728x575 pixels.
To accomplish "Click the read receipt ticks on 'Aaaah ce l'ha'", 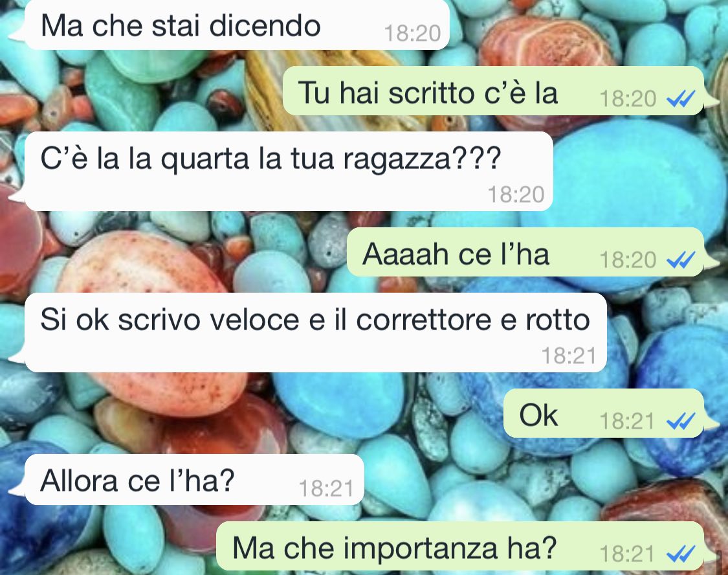I will point(681,260).
